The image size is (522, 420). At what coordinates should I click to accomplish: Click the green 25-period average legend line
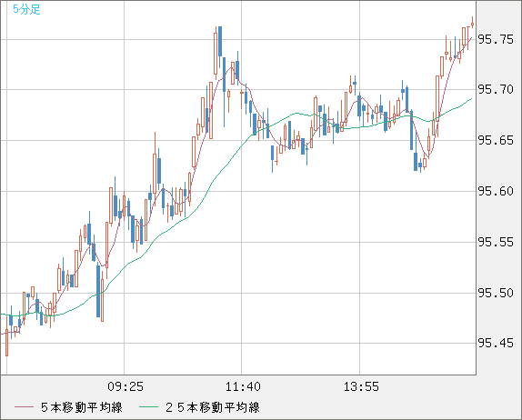pyautogui.click(x=148, y=407)
